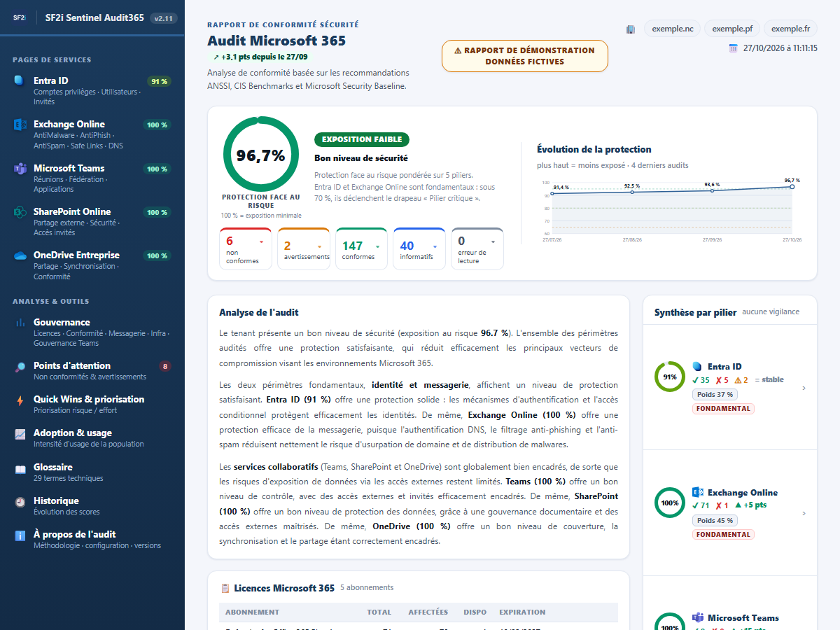Click the +3,1 pts depuis le 27/09 tag

click(x=260, y=57)
